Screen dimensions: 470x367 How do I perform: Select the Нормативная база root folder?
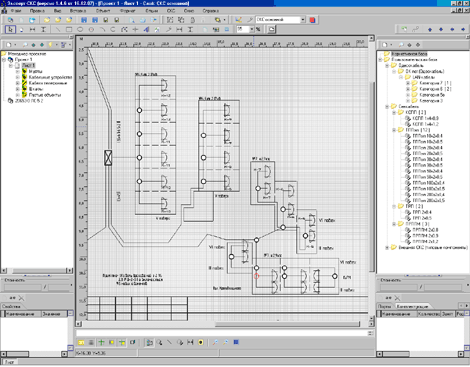point(409,54)
